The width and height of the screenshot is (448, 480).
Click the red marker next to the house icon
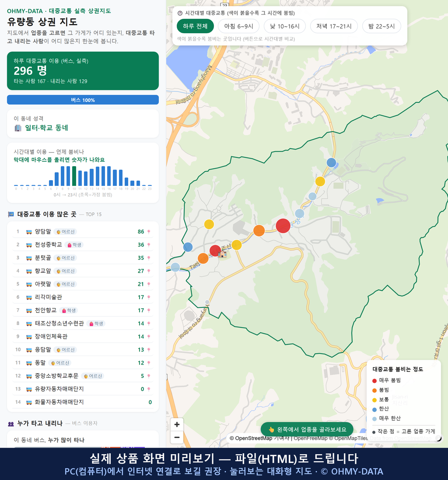point(215,251)
